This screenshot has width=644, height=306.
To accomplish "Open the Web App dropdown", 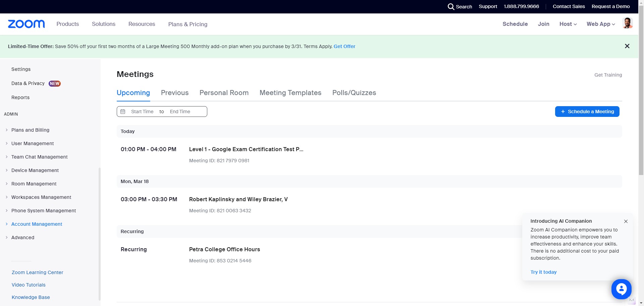I will [x=600, y=24].
